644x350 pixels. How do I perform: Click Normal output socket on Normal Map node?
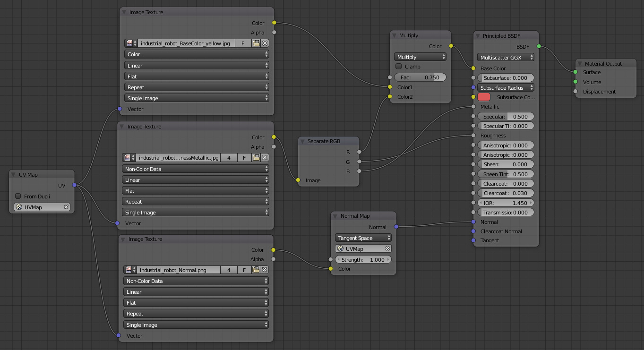396,227
